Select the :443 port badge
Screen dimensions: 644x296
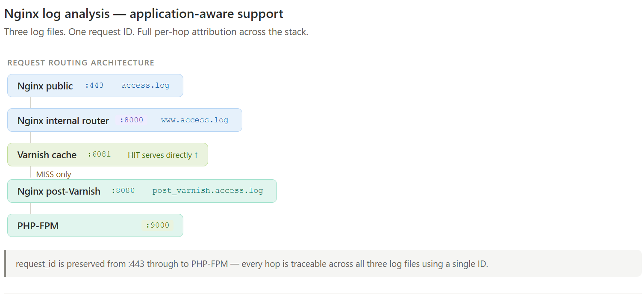coord(94,86)
